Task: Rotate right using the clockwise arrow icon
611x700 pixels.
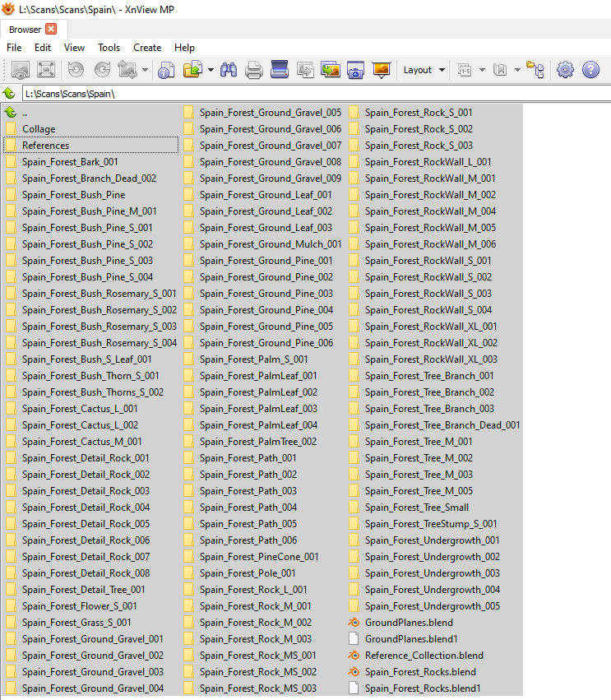Action: pyautogui.click(x=102, y=70)
